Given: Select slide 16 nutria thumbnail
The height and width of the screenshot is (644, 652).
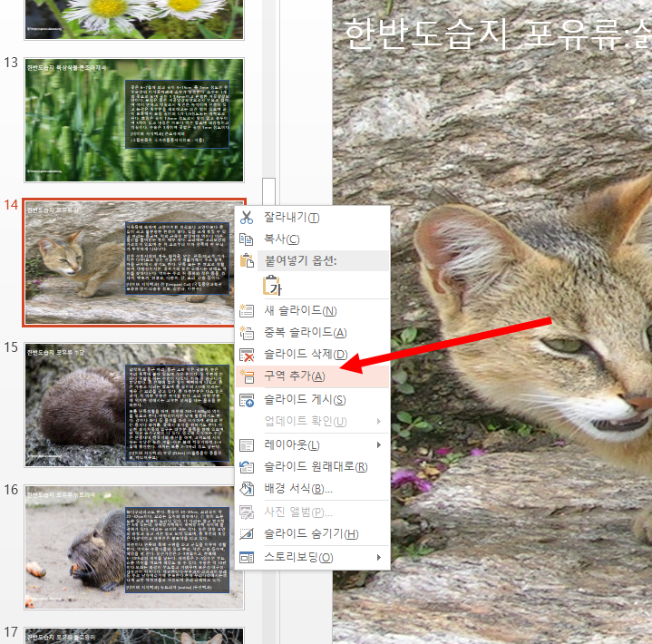Looking at the screenshot, I should pyautogui.click(x=130, y=547).
